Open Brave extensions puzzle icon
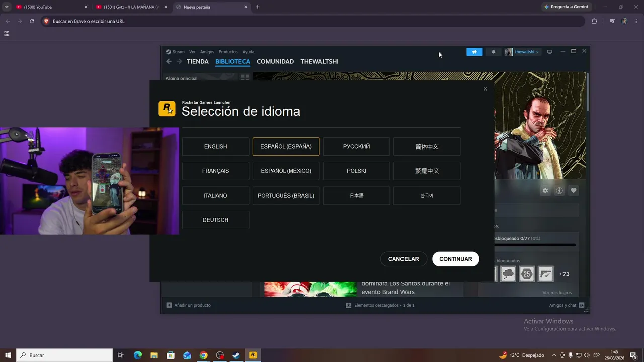 click(x=594, y=21)
